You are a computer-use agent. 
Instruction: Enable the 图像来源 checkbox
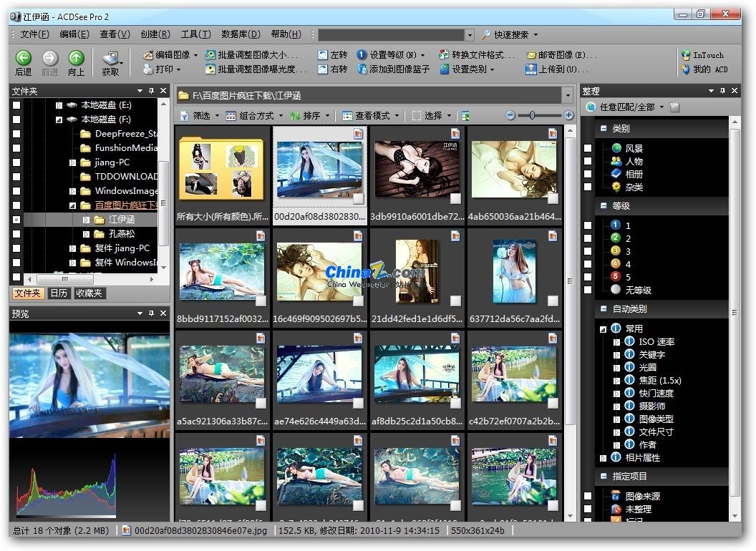(588, 496)
